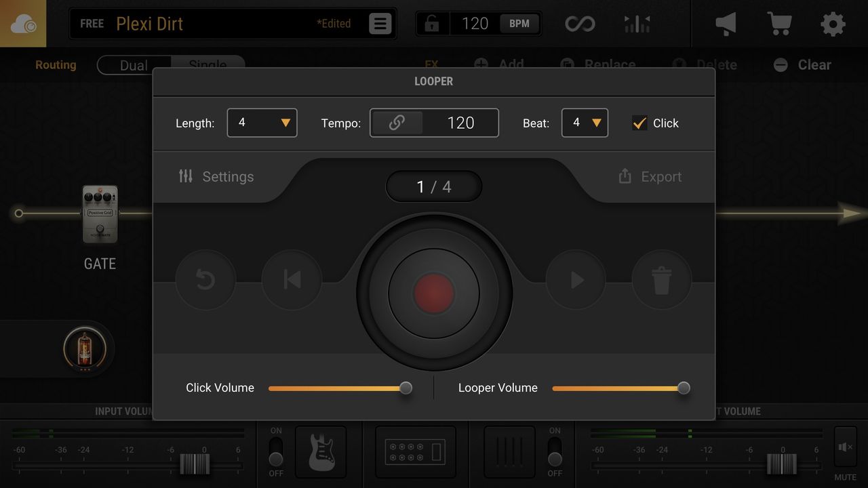Click the top bar BPM value 120
The width and height of the screenshot is (868, 488).
pos(475,24)
